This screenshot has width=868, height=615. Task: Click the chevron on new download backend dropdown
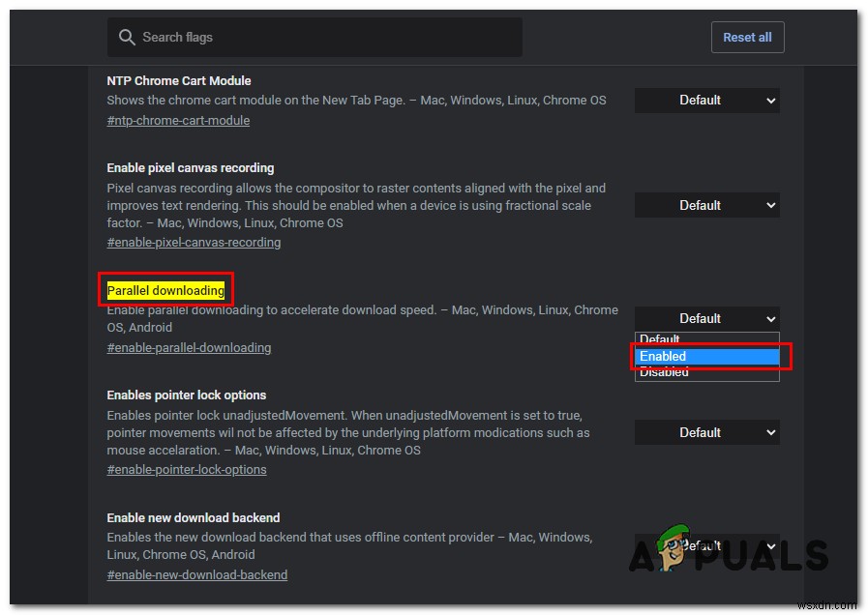771,545
